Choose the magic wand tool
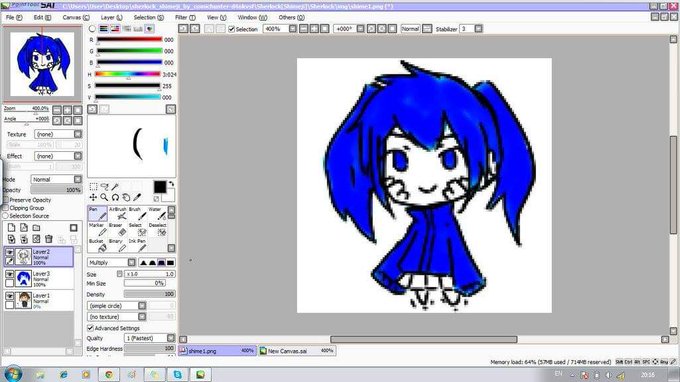Image resolution: width=680 pixels, height=382 pixels. pyautogui.click(x=115, y=186)
